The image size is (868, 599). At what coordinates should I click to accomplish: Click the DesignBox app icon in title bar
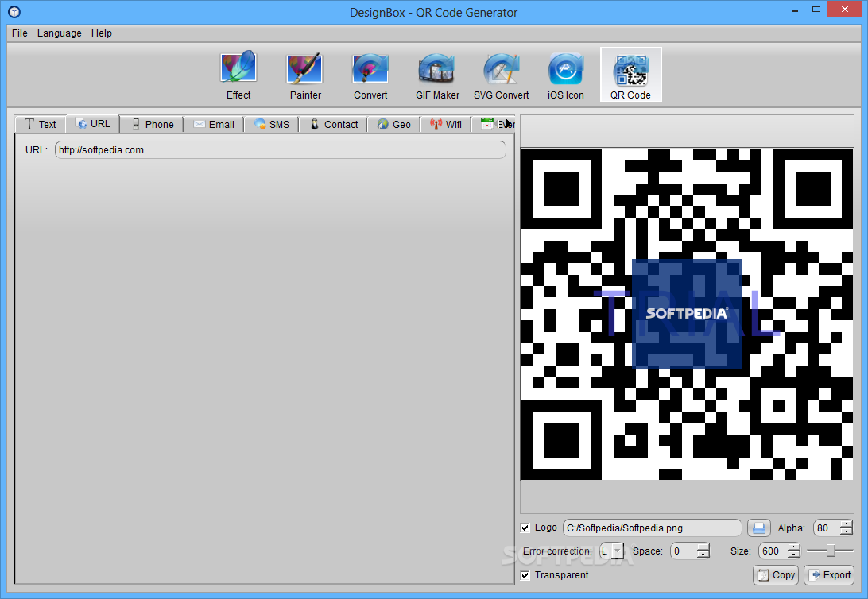pos(14,12)
